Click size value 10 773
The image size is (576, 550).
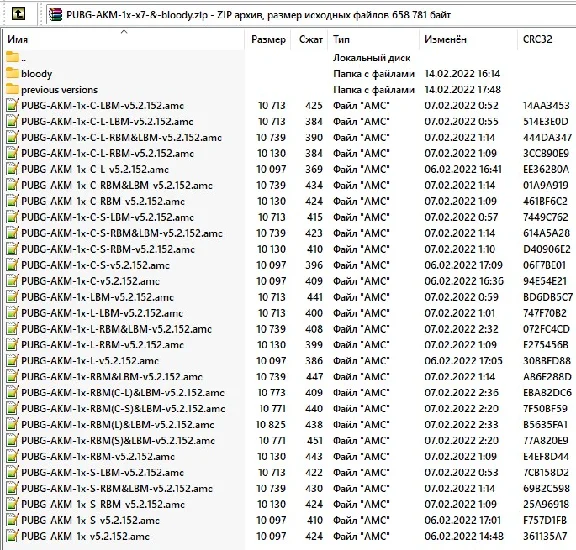click(x=271, y=393)
